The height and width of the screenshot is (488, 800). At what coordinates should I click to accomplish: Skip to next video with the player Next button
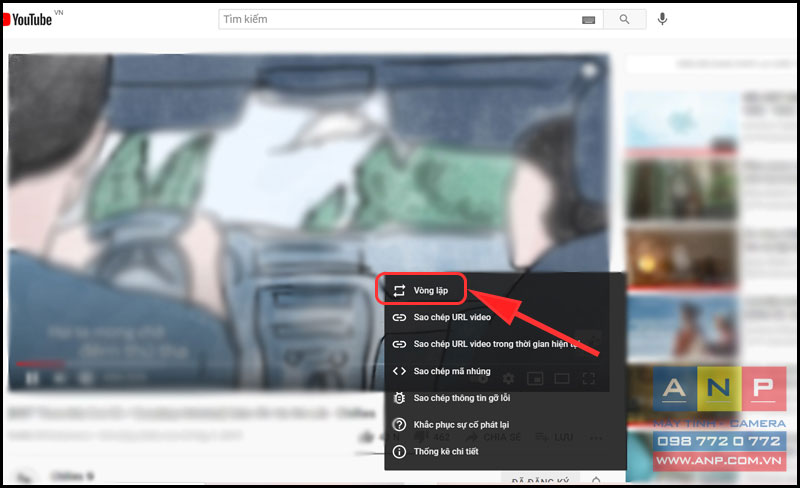click(x=59, y=379)
